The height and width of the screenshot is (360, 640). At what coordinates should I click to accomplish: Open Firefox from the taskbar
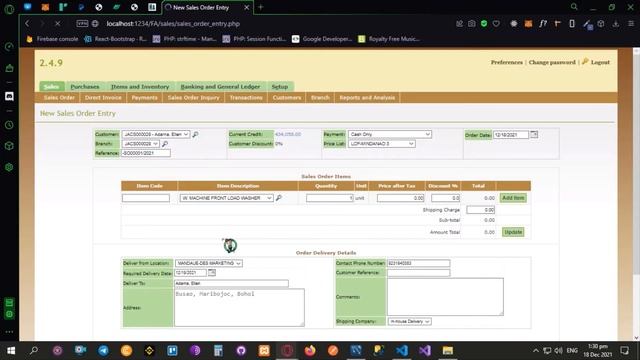(x=310, y=350)
